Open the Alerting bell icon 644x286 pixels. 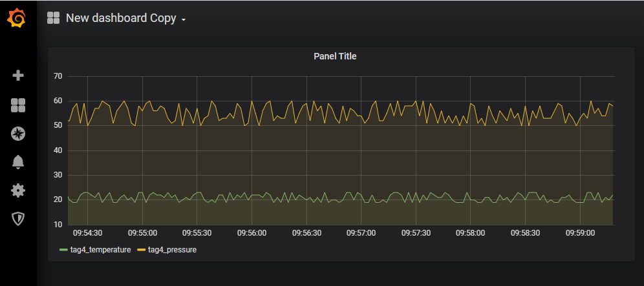[18, 163]
